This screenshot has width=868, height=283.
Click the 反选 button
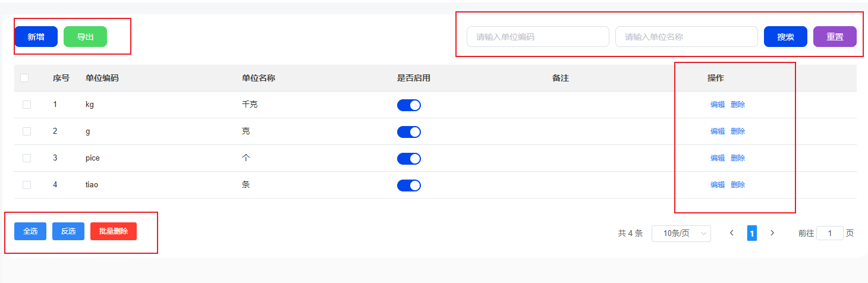point(68,231)
